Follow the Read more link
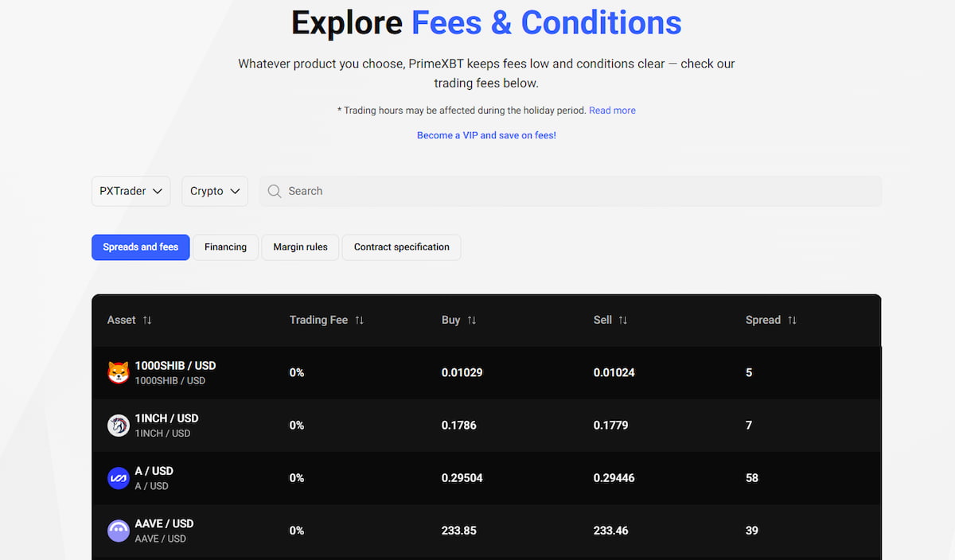This screenshot has width=955, height=560. (612, 111)
